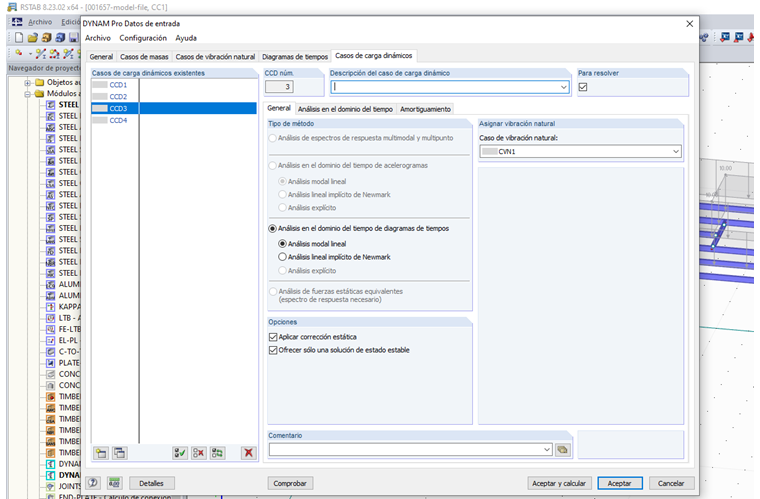The height and width of the screenshot is (499, 760).
Task: Select Análisis de espectros de respuesta multimodal radio
Action: [272, 138]
